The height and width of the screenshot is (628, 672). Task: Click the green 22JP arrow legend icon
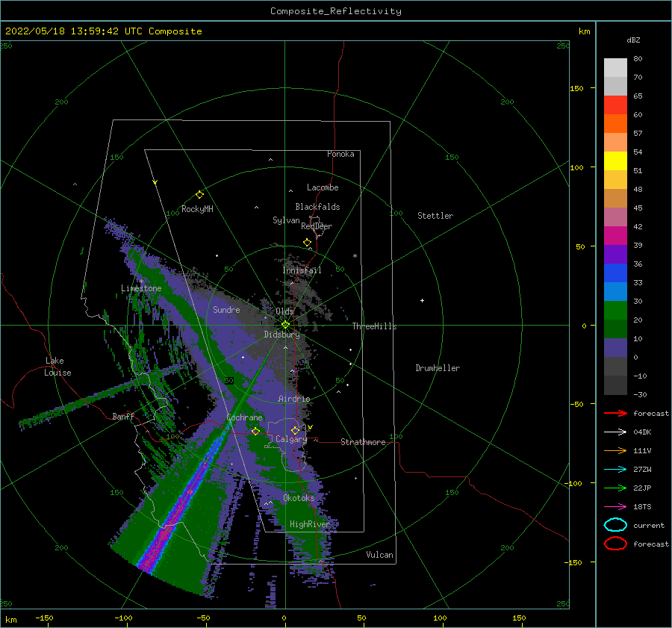(x=615, y=488)
